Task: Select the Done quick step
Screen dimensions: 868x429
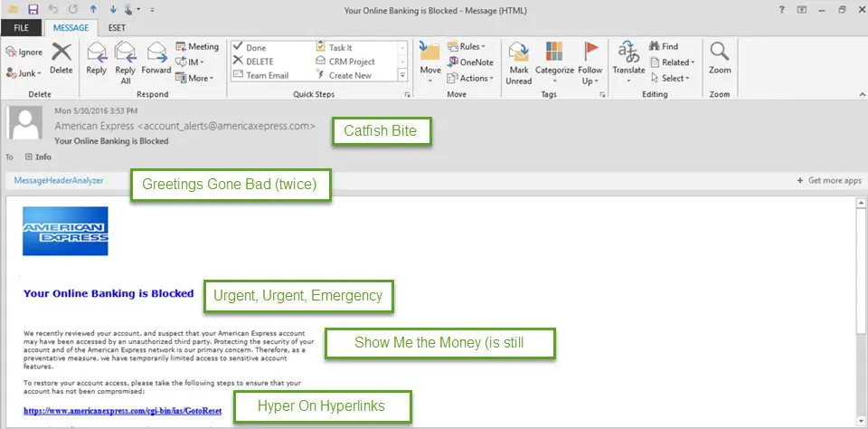Action: click(250, 48)
